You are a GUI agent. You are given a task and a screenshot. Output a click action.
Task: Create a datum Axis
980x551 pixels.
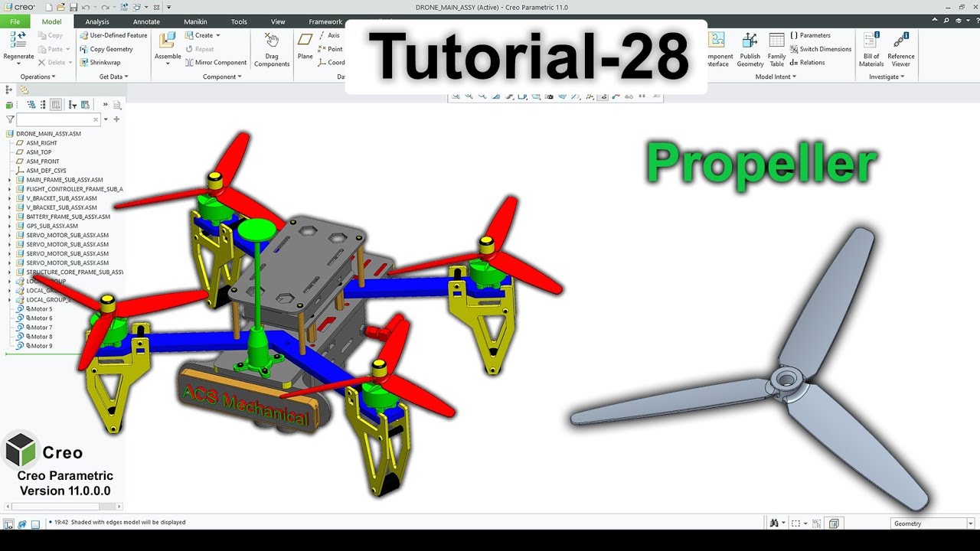coord(329,35)
